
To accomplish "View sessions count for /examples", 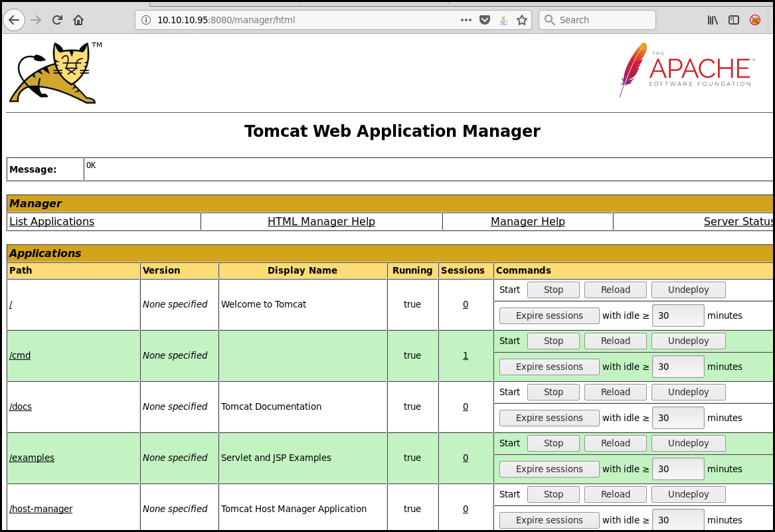I will 466,458.
